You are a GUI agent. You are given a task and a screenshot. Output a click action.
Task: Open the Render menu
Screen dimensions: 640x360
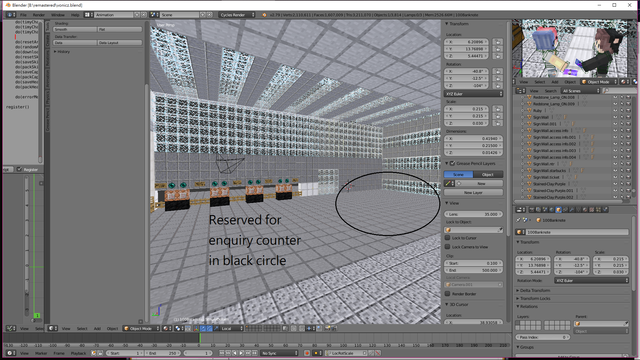pyautogui.click(x=39, y=15)
